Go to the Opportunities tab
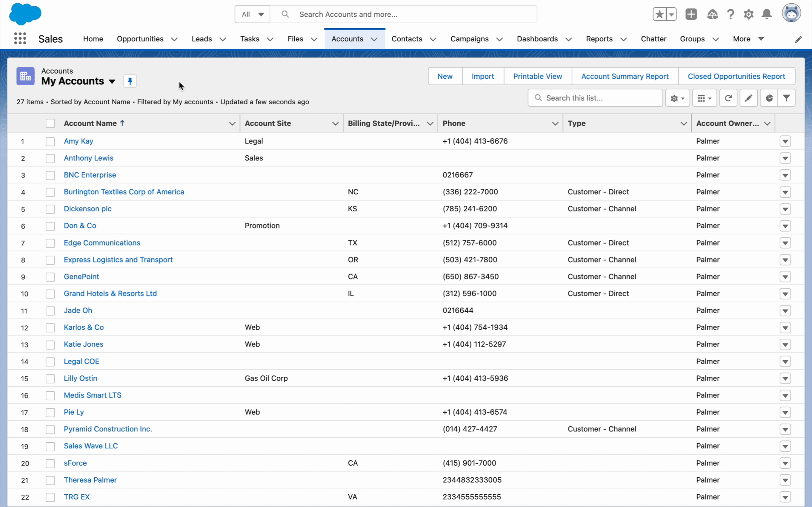 (x=140, y=39)
